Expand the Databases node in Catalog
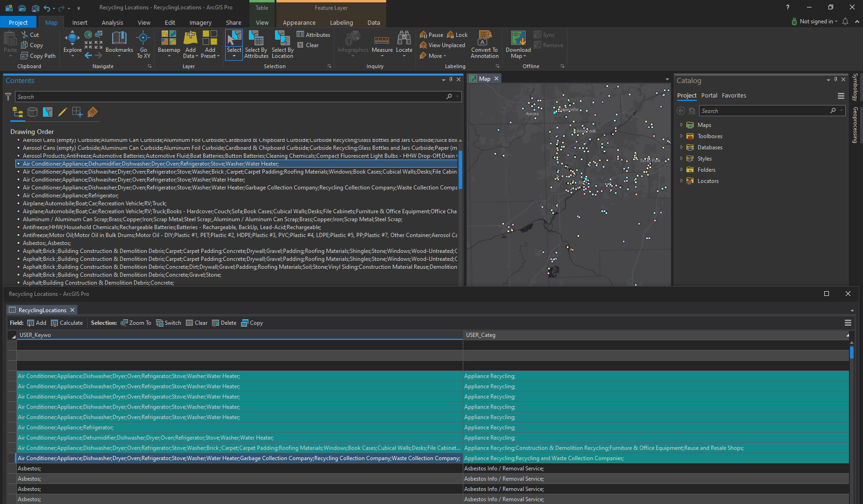Screen dimensions: 863x504 click(681, 147)
